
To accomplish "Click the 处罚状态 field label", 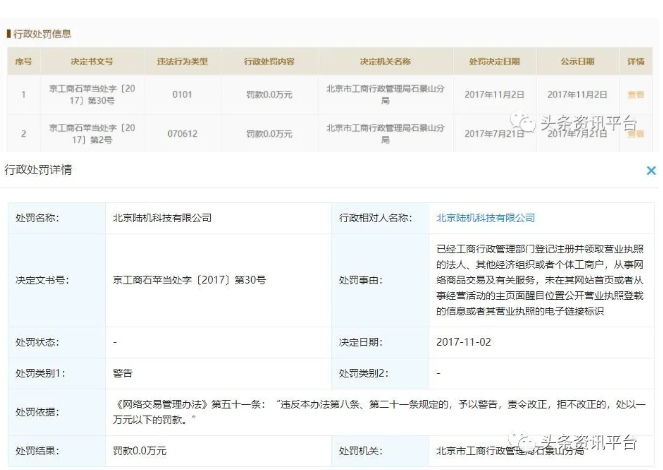I will [37, 342].
